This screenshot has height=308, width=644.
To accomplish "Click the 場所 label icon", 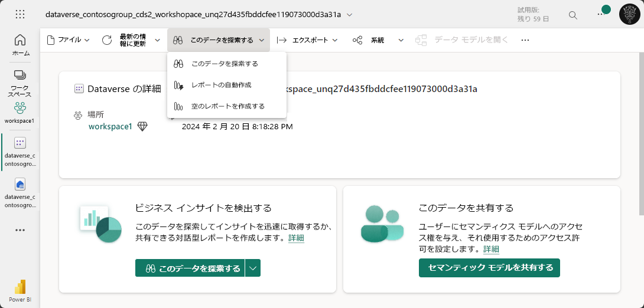I will click(x=78, y=115).
